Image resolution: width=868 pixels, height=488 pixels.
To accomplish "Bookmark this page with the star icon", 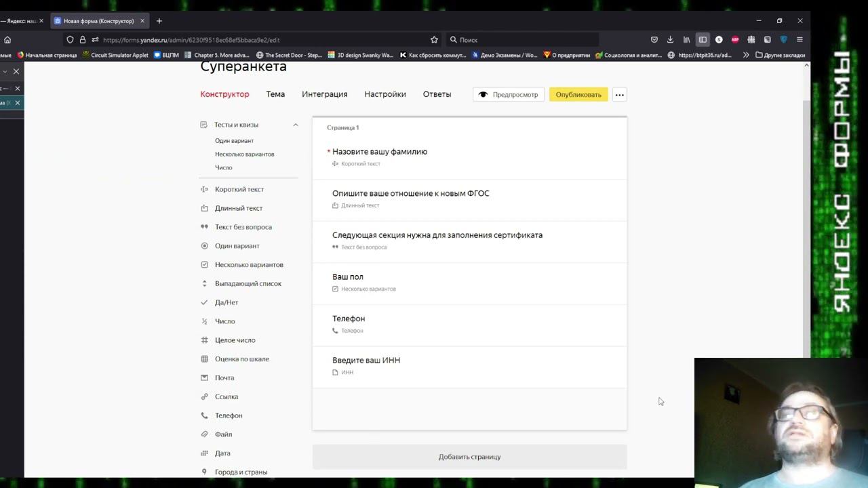I will (434, 40).
